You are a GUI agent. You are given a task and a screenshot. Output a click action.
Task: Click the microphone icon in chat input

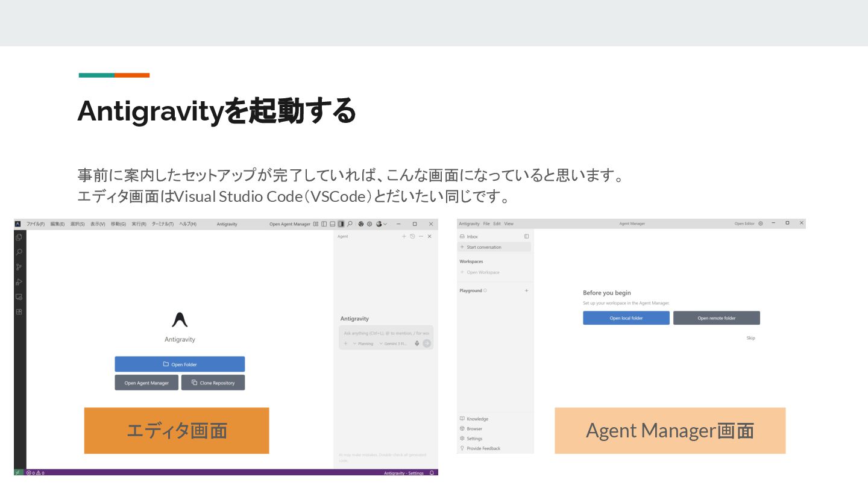[417, 343]
